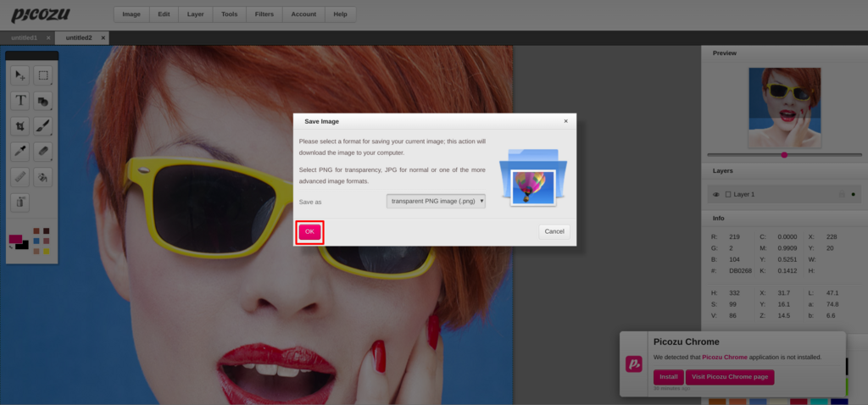Toggle Layer 1 visibility eye icon

point(715,195)
